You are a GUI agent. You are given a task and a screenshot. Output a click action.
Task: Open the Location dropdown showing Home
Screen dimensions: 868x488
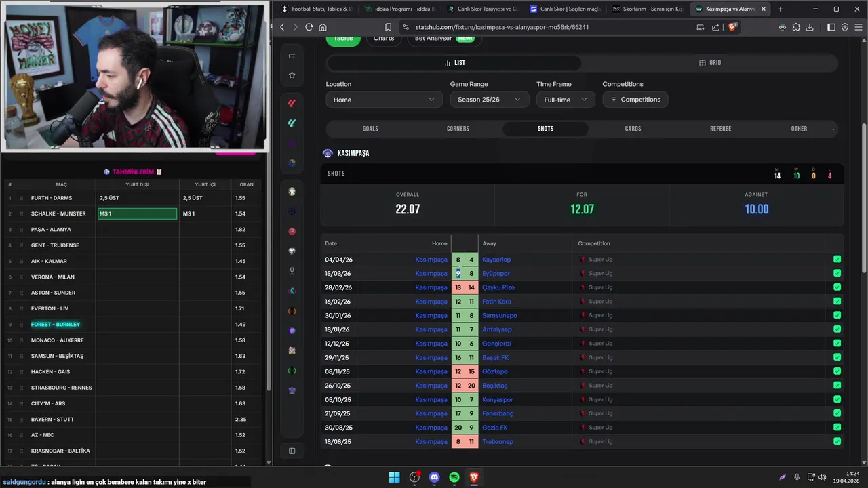point(384,100)
